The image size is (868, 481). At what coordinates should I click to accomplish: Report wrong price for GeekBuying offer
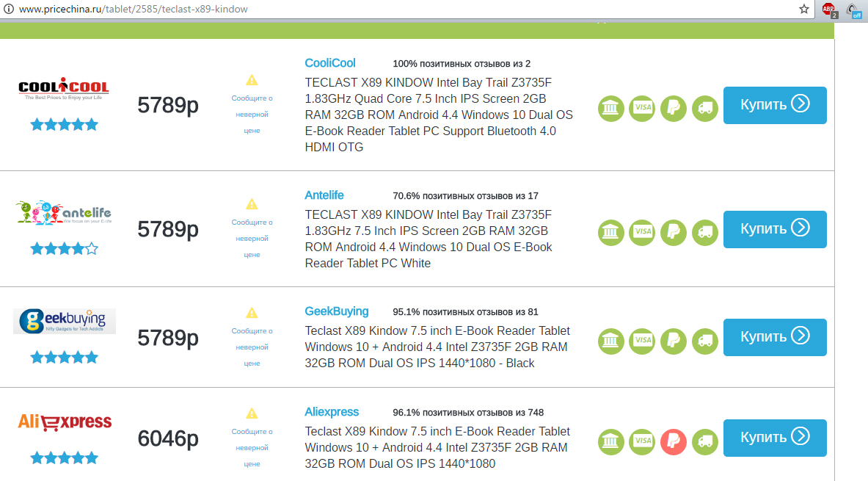(252, 347)
